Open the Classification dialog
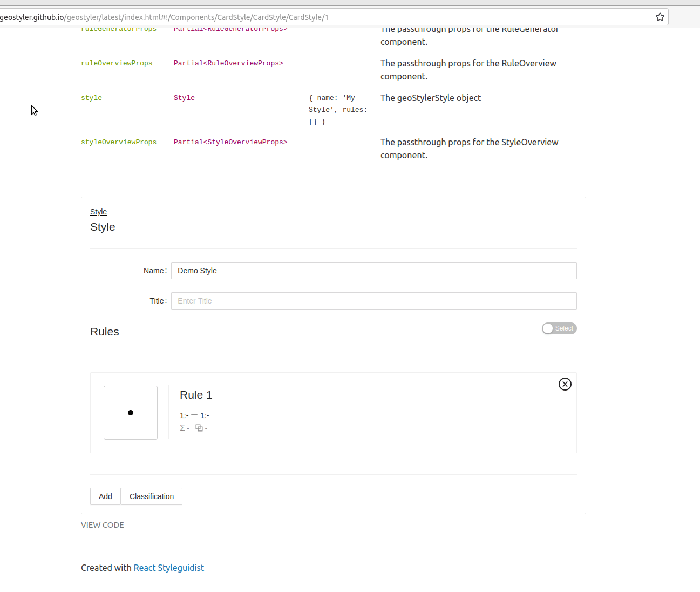 151,496
